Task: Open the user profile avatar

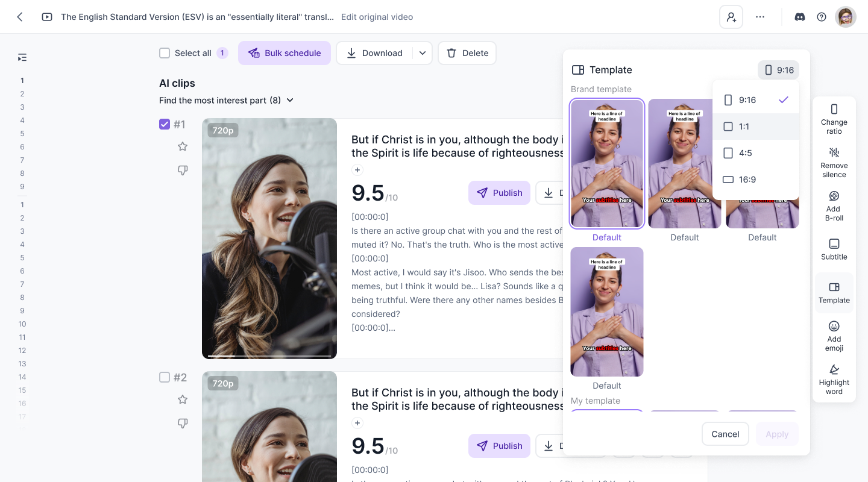Action: pyautogui.click(x=846, y=17)
